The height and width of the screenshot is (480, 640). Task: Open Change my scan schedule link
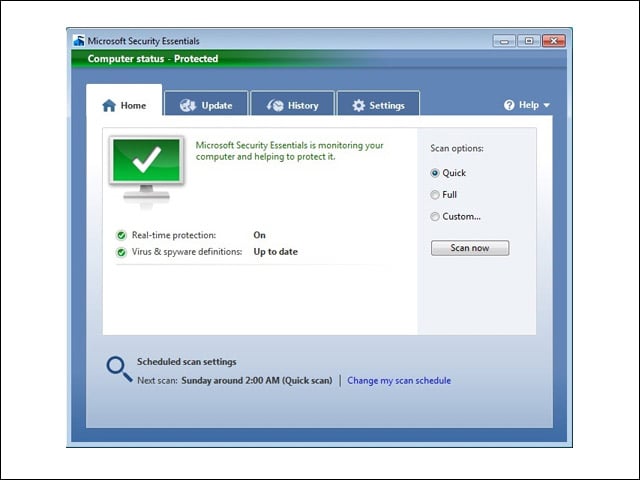pyautogui.click(x=399, y=380)
